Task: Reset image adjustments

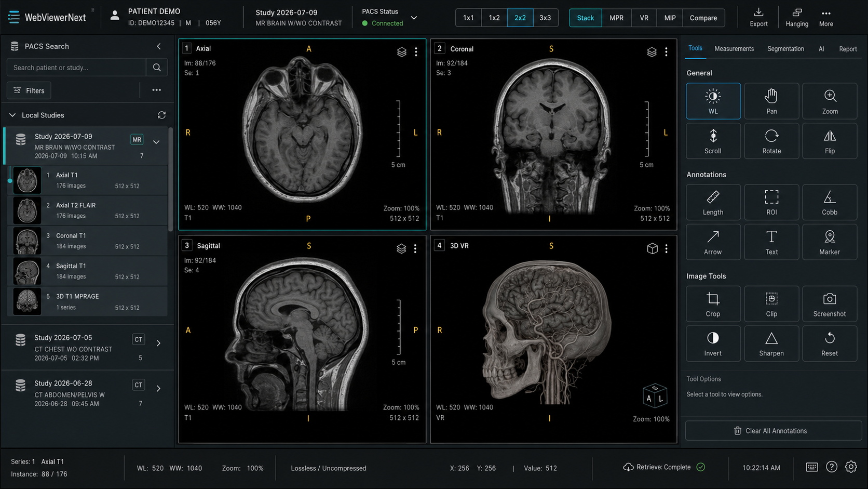Action: click(x=830, y=343)
